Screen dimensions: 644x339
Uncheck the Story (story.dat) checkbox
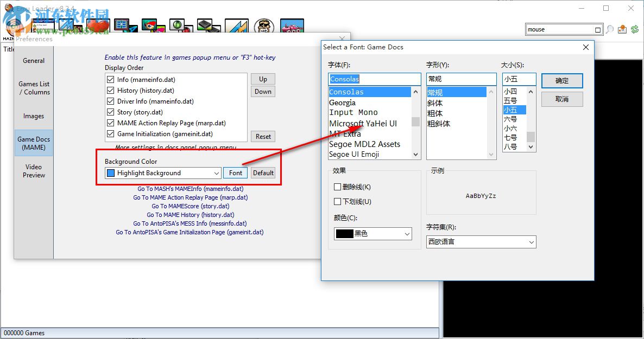pyautogui.click(x=110, y=112)
